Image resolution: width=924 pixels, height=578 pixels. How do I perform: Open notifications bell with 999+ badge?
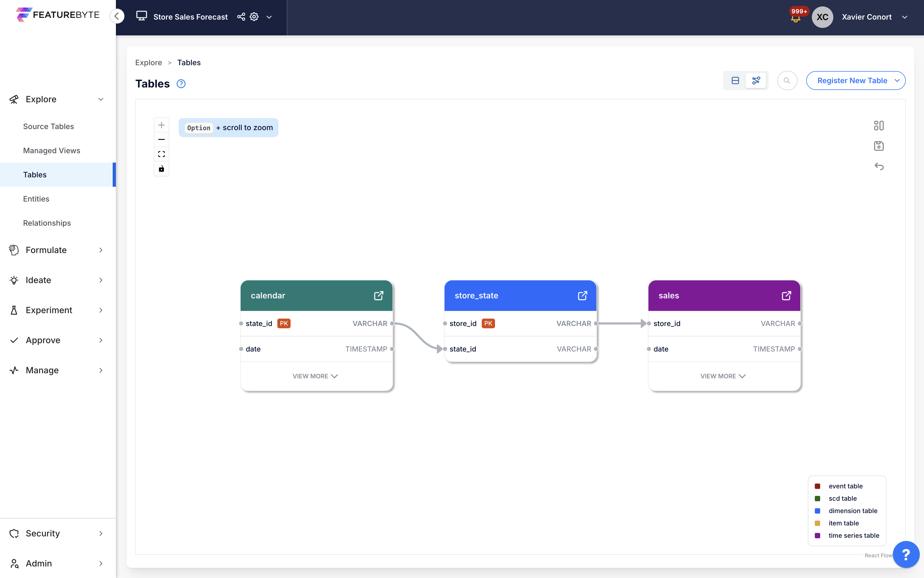[x=795, y=18]
